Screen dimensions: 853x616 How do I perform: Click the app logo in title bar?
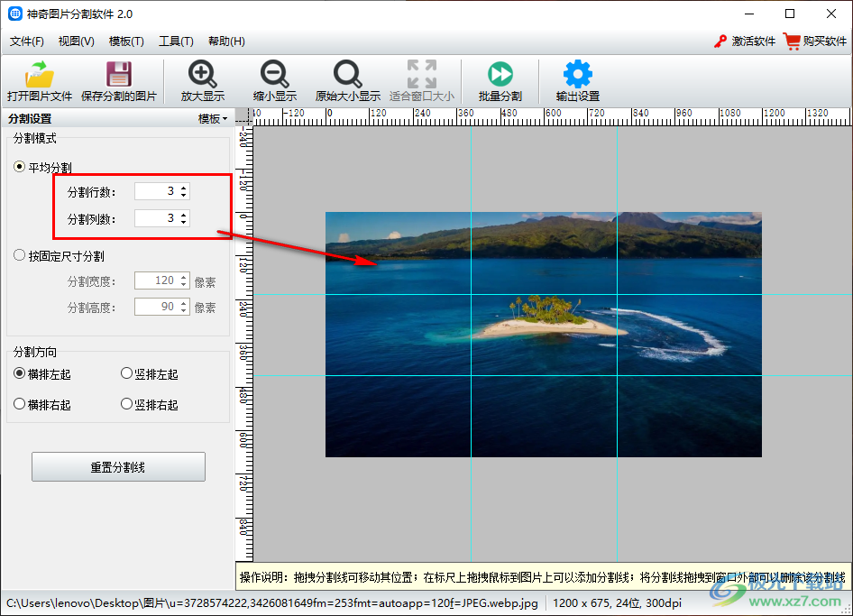[14, 14]
